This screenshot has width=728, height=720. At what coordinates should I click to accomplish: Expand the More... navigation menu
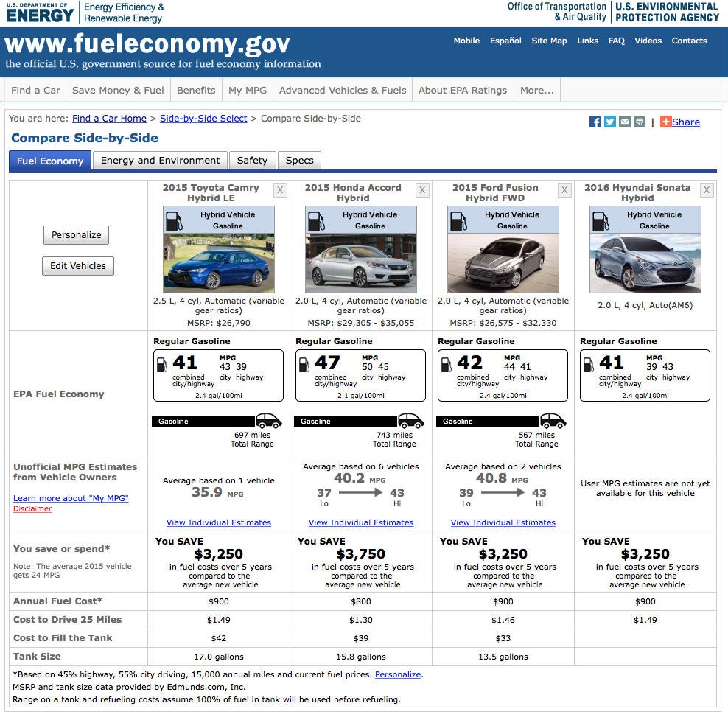[x=536, y=91]
